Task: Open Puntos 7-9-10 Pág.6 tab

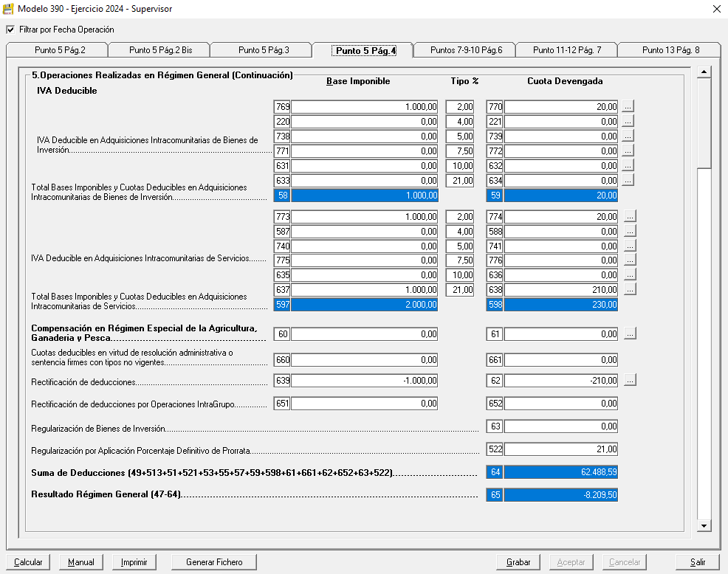Action: (466, 49)
